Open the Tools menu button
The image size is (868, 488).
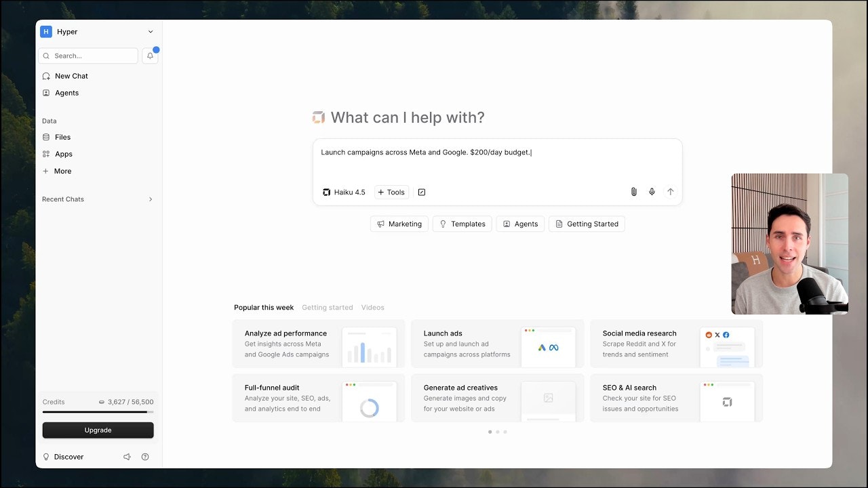tap(391, 192)
